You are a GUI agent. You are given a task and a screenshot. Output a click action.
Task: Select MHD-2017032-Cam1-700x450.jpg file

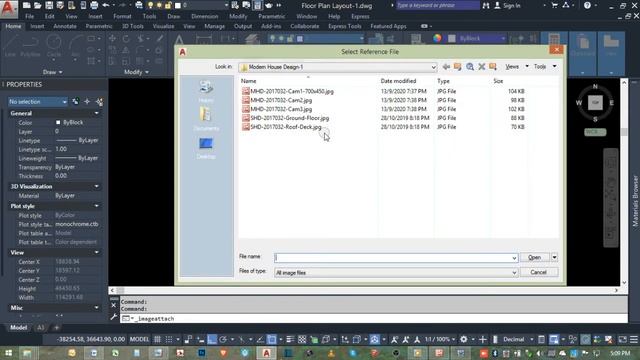coord(292,91)
